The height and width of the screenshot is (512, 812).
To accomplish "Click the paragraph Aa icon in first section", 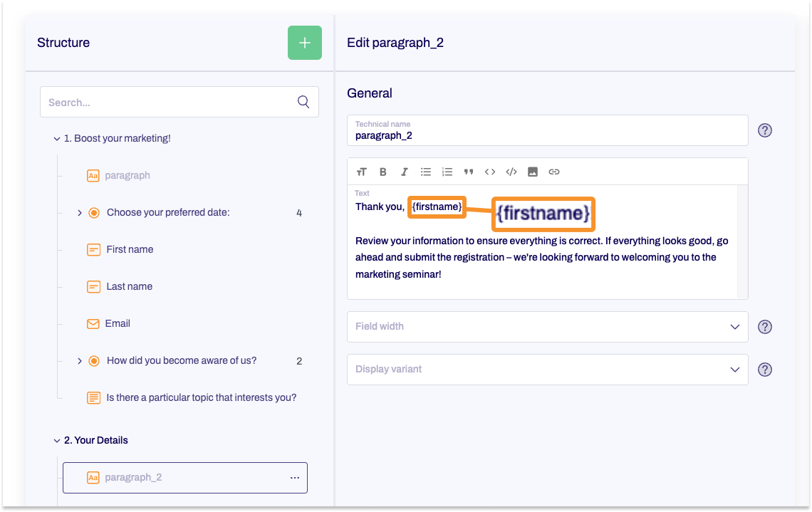I will coord(93,175).
